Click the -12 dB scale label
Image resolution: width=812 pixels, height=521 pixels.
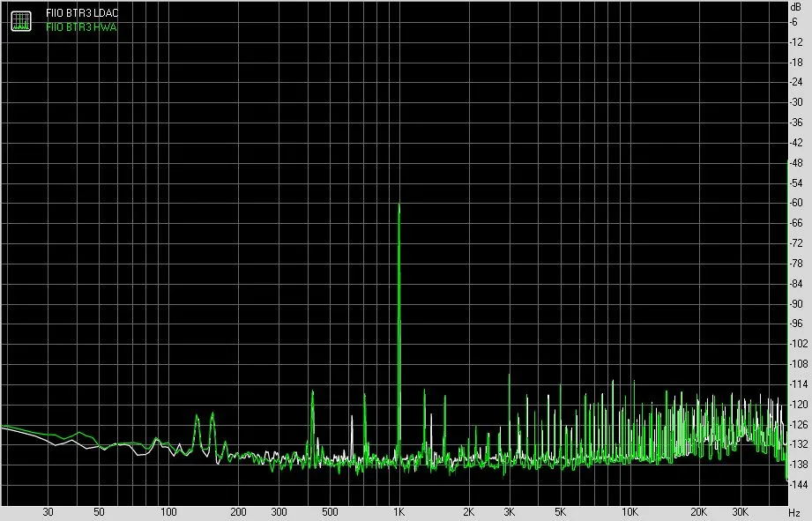tap(796, 42)
